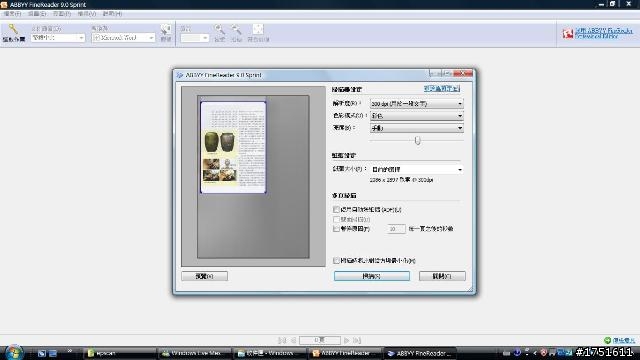Click the Scan (S) button in the dialog

pos(371,276)
